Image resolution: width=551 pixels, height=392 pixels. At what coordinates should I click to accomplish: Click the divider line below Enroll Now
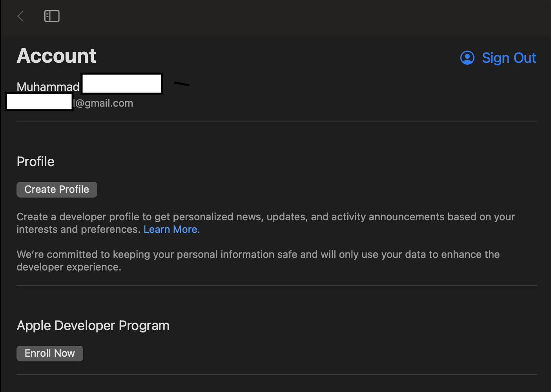tap(276, 374)
